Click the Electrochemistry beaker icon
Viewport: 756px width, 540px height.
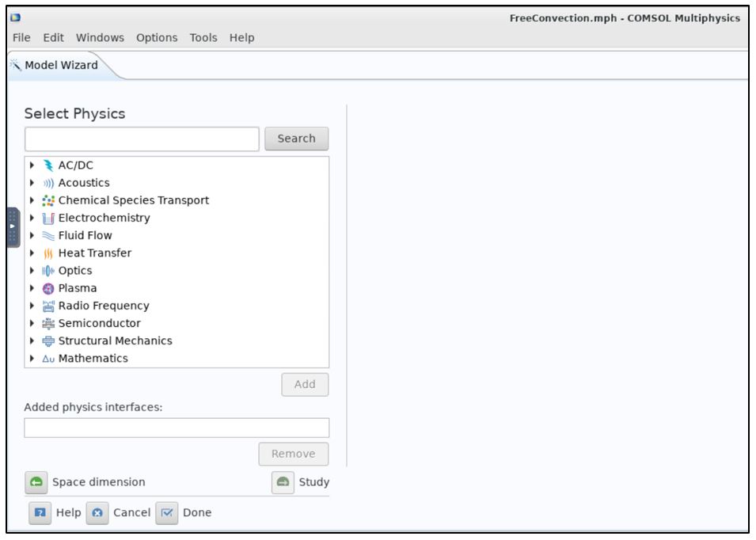[x=48, y=219]
